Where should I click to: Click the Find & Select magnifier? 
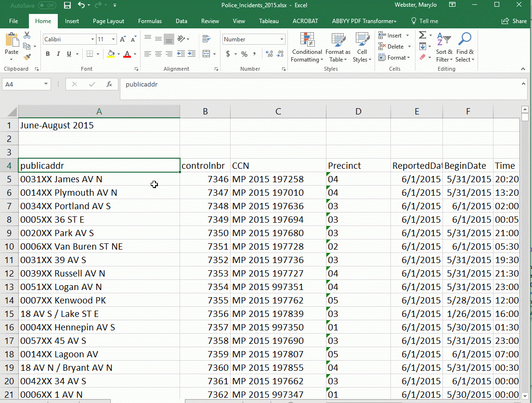click(x=465, y=47)
